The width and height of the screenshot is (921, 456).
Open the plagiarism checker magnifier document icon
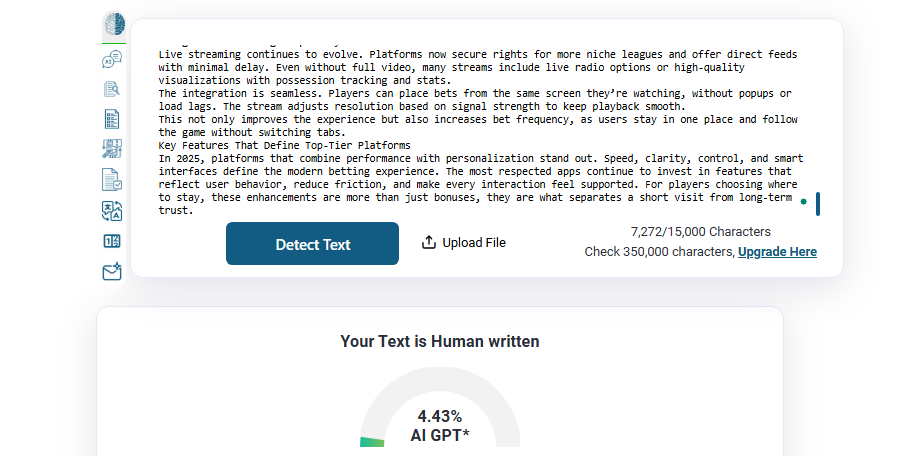click(x=112, y=89)
